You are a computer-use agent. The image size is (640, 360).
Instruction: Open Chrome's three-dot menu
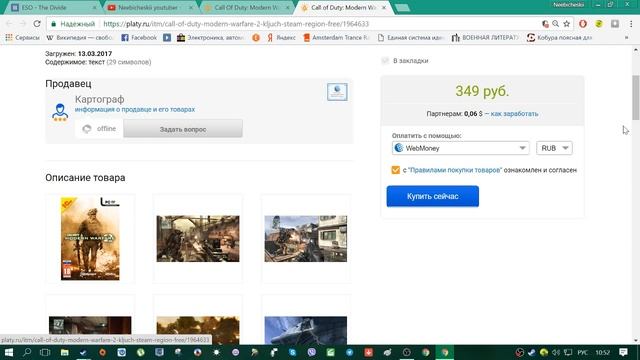point(631,24)
